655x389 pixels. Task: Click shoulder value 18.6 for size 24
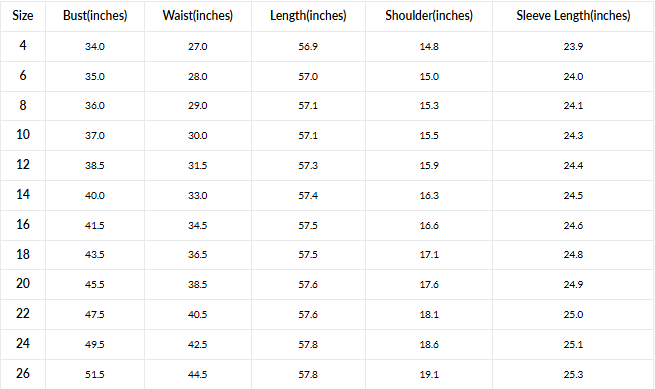429,345
